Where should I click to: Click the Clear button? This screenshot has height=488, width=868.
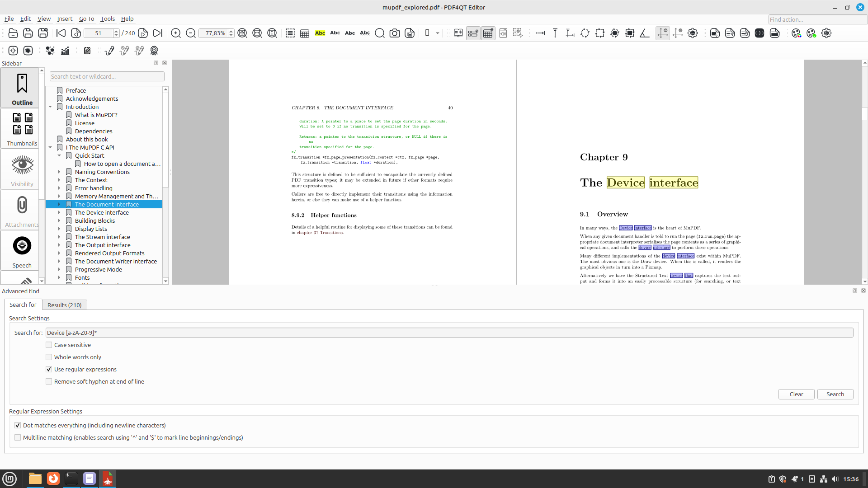tap(796, 394)
